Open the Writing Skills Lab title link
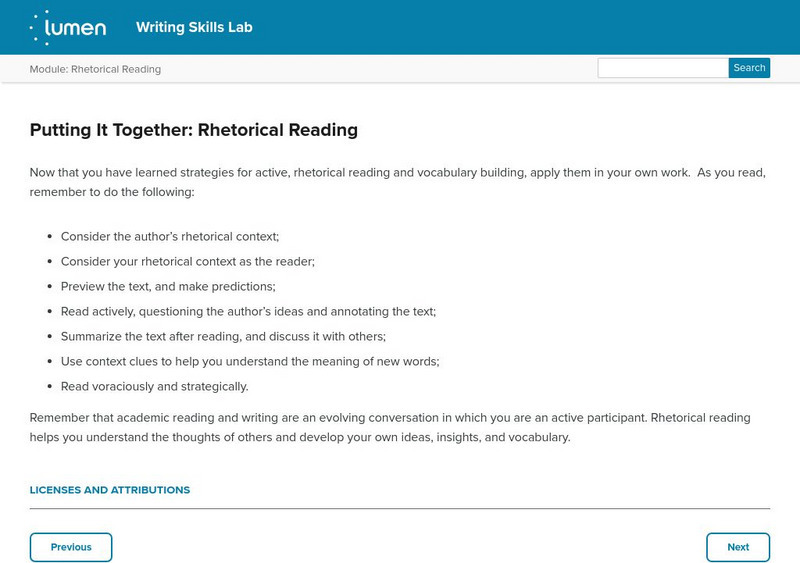This screenshot has width=800, height=563. point(194,27)
